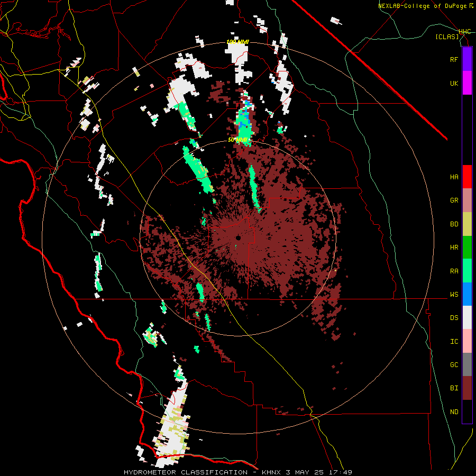This screenshot has width=476, height=476.
Task: Click the BI legend label
Action: pos(454,388)
